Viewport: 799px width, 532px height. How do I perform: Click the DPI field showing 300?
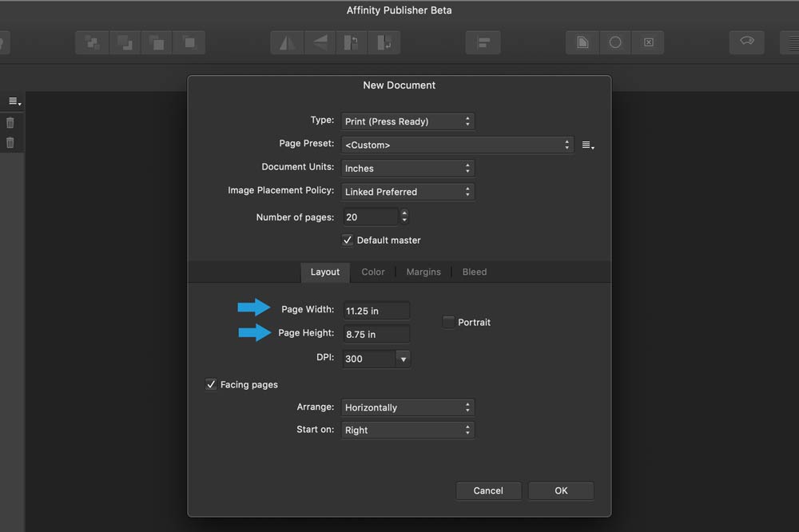point(369,359)
